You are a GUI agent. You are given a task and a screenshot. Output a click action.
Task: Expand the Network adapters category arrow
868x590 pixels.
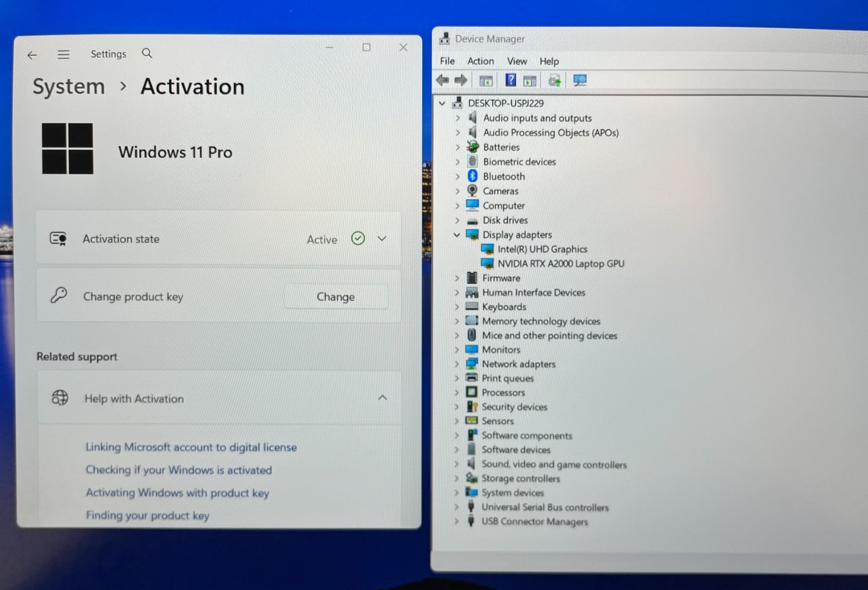tap(457, 364)
